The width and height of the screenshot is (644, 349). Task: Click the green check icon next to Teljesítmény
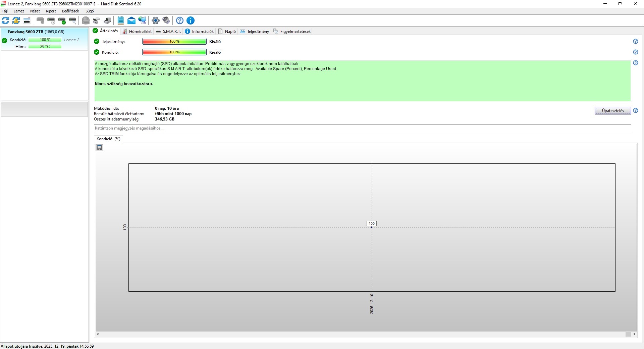[97, 41]
